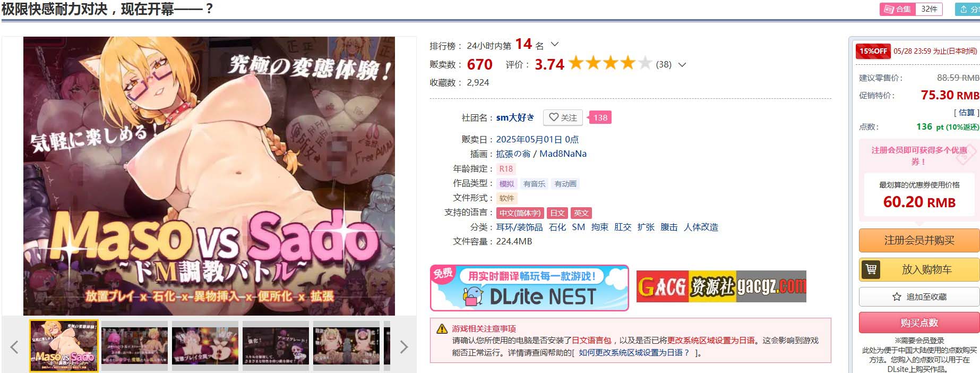Click the star icon on 追加至收藏
Screen dimensions: 980x373
tap(897, 296)
